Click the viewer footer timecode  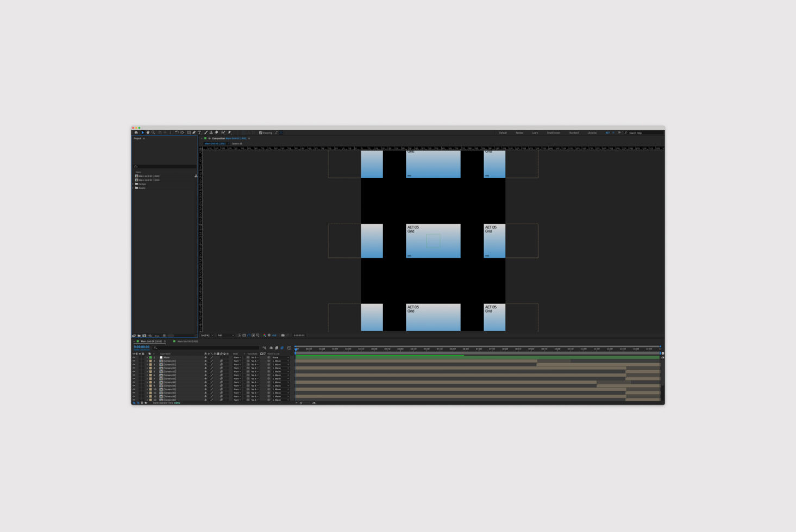(x=299, y=335)
